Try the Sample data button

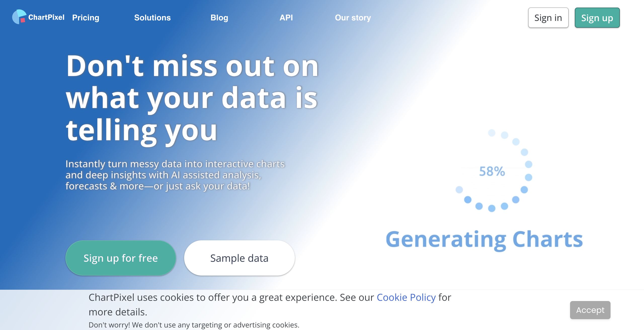239,258
